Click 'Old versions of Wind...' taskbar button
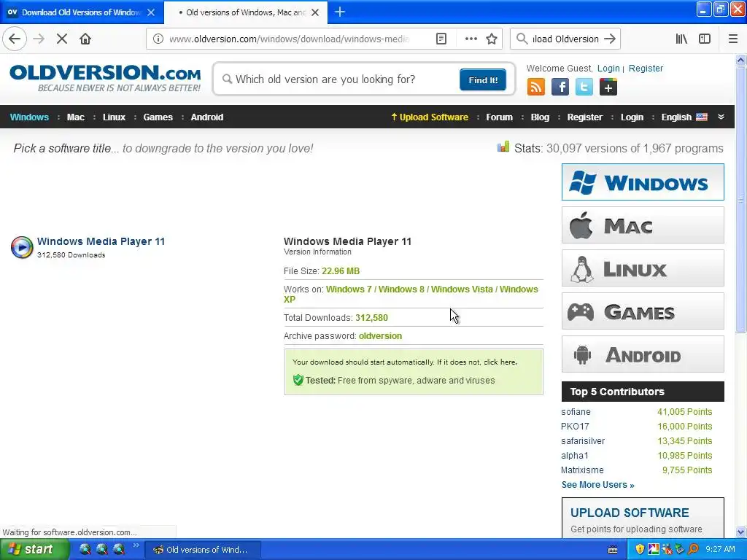The width and height of the screenshot is (747, 560). tap(203, 550)
